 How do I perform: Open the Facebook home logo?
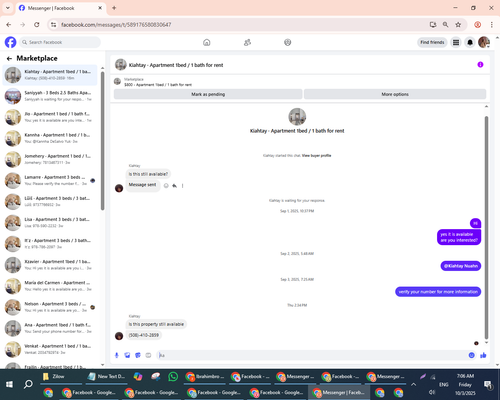point(10,42)
